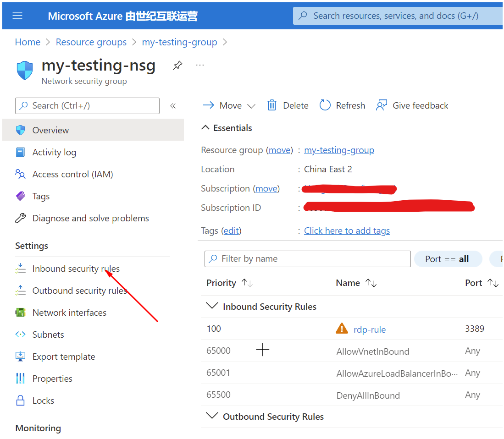The height and width of the screenshot is (439, 504).
Task: Open the Move dropdown chevron
Action: pos(251,106)
